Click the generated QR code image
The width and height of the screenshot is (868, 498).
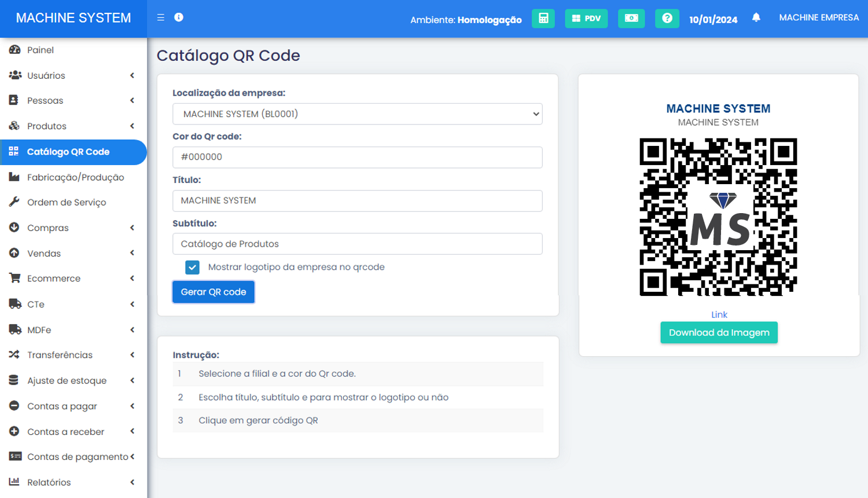[x=718, y=217]
